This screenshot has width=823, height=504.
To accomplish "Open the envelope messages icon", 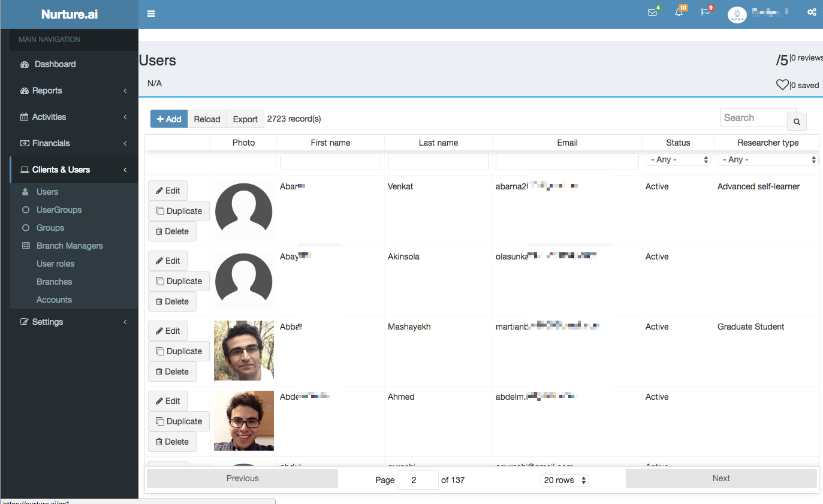I will pos(653,13).
